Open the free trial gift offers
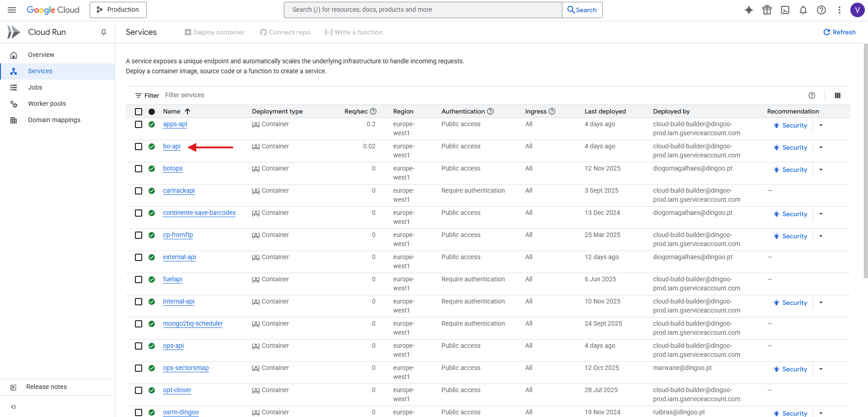The width and height of the screenshot is (868, 417). pyautogui.click(x=767, y=9)
